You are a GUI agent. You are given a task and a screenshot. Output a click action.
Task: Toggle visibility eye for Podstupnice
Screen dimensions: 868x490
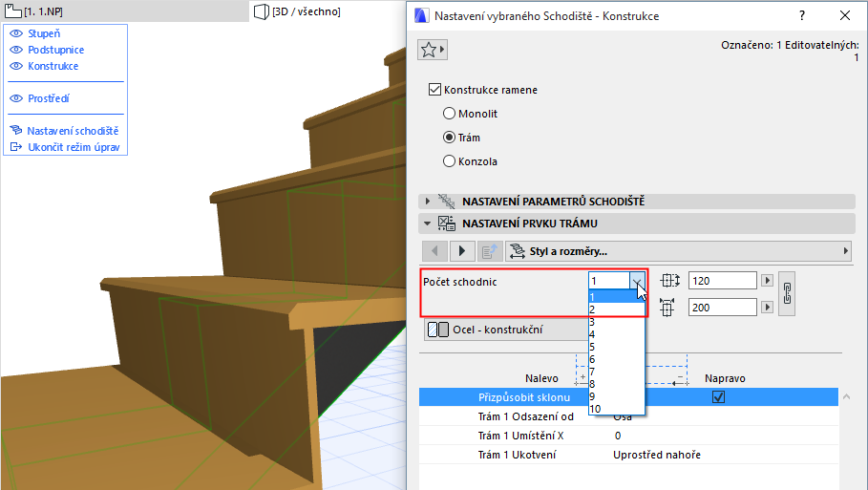(x=16, y=50)
